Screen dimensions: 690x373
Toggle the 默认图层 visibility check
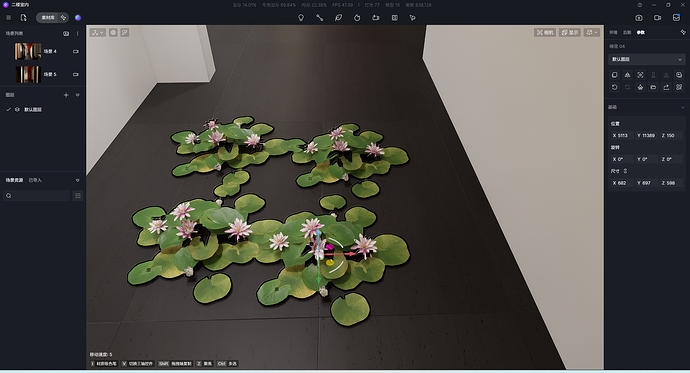click(8, 110)
